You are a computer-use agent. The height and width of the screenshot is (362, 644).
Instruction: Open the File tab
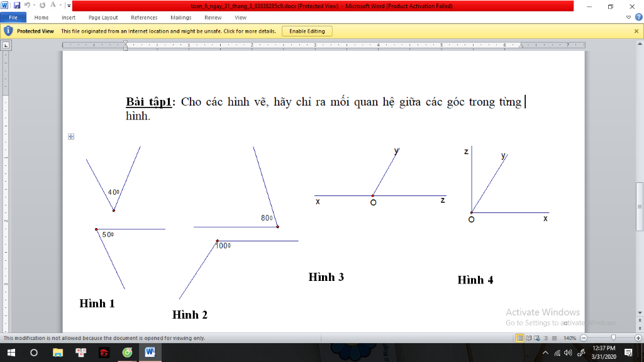(13, 18)
